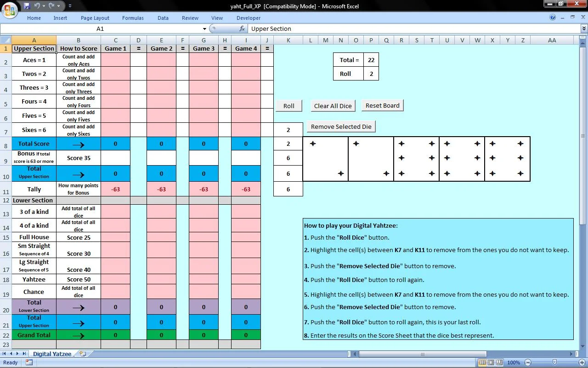Insert a new worksheet via the sheet tab icon
This screenshot has height=368, width=588.
[82, 354]
